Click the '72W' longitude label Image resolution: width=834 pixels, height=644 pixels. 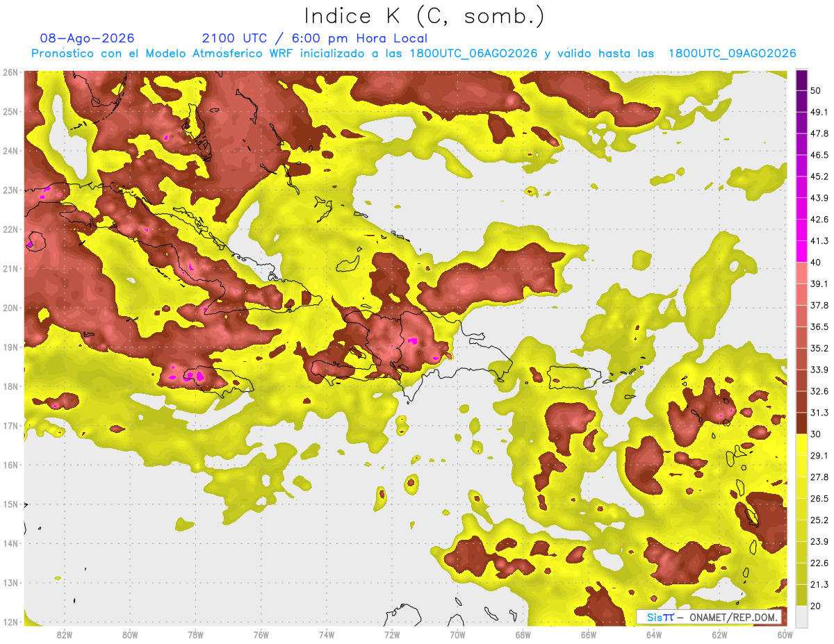tap(392, 634)
